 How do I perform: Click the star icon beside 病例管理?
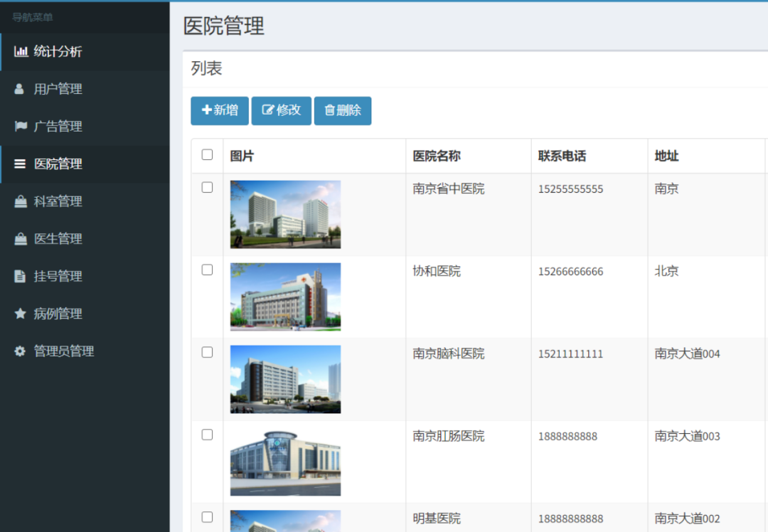click(20, 314)
